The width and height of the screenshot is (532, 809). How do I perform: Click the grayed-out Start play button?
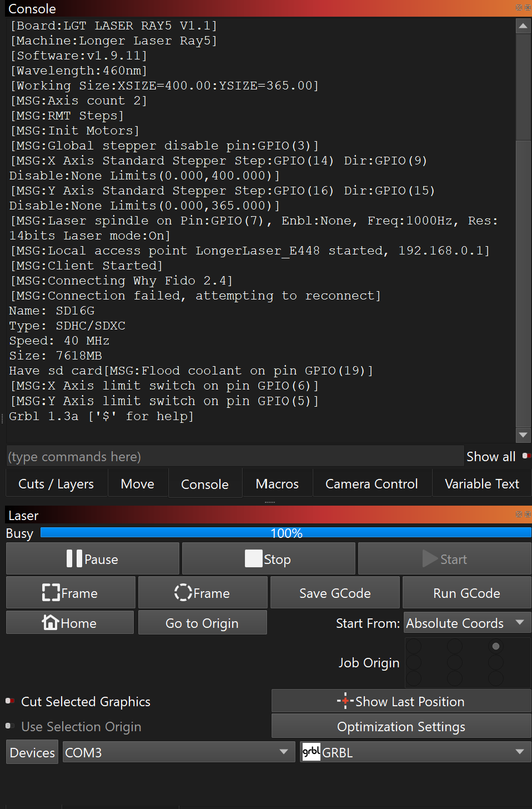[x=444, y=559]
